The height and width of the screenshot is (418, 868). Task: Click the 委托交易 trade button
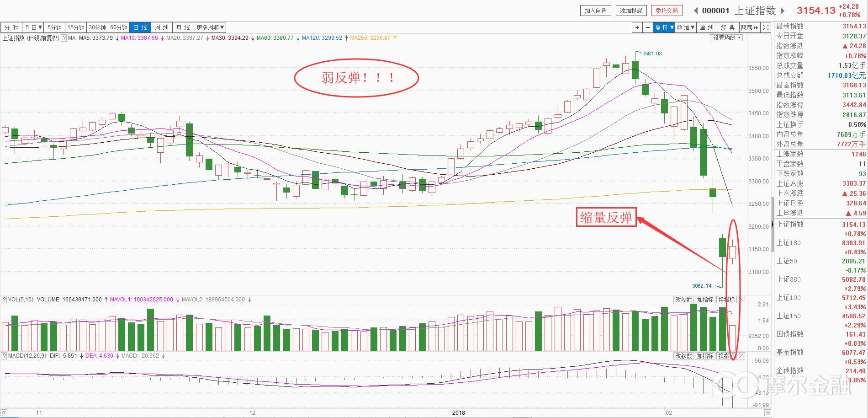click(x=667, y=11)
